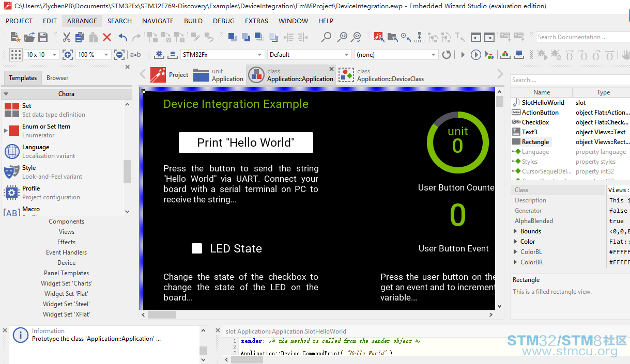The width and height of the screenshot is (630, 364).
Task: Open a project with the folder icon
Action: click(29, 37)
